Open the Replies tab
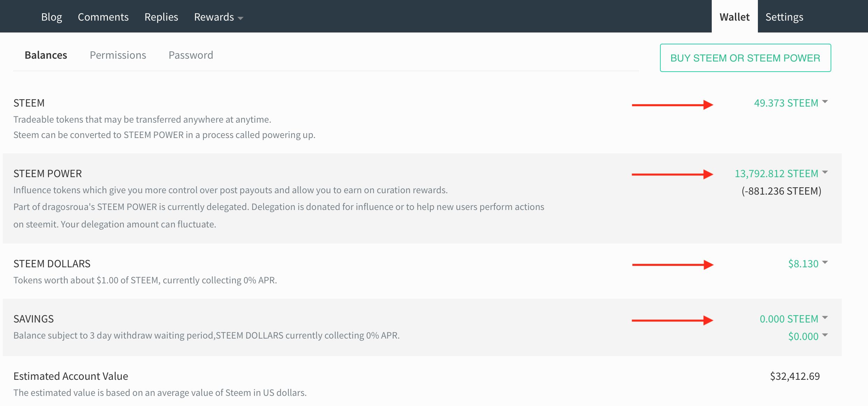This screenshot has width=868, height=406. [x=161, y=17]
